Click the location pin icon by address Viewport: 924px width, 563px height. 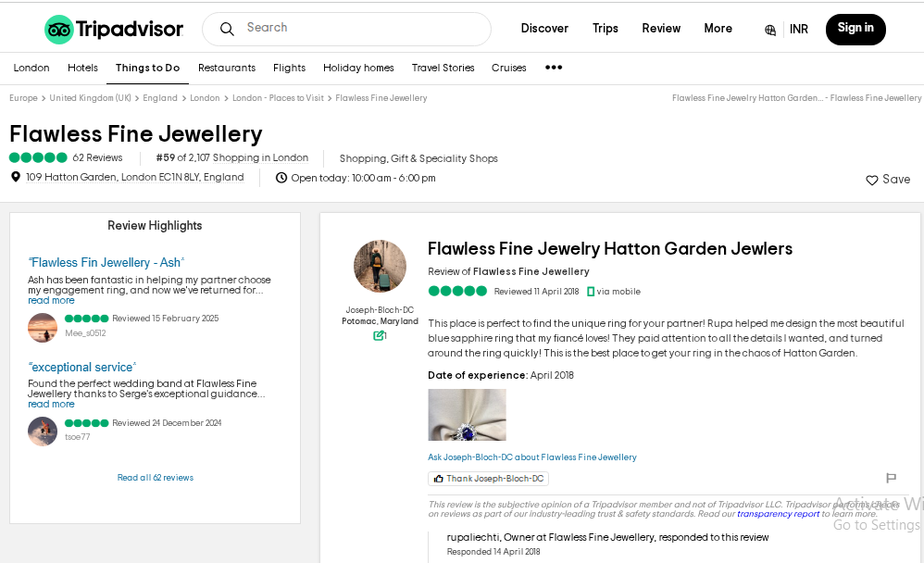tap(16, 177)
